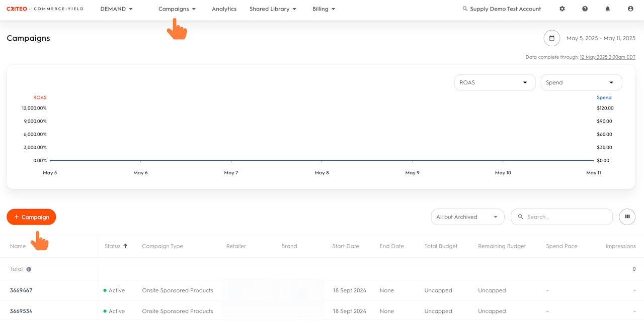
Task: Sort by the Status column arrow
Action: coord(125,246)
